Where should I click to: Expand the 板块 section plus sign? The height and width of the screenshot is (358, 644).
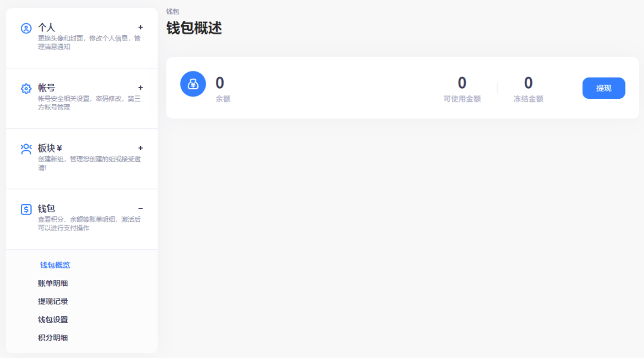(141, 148)
